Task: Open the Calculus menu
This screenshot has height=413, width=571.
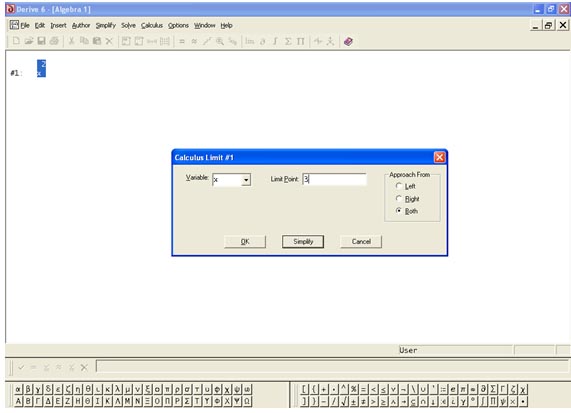Action: click(151, 25)
